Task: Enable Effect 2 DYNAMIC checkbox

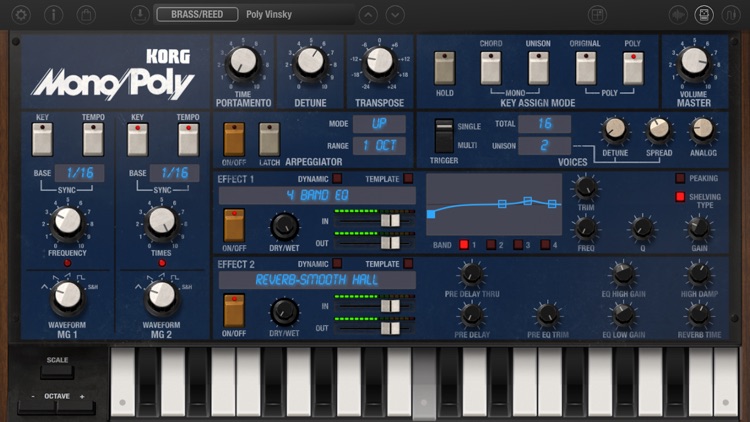Action: point(337,264)
